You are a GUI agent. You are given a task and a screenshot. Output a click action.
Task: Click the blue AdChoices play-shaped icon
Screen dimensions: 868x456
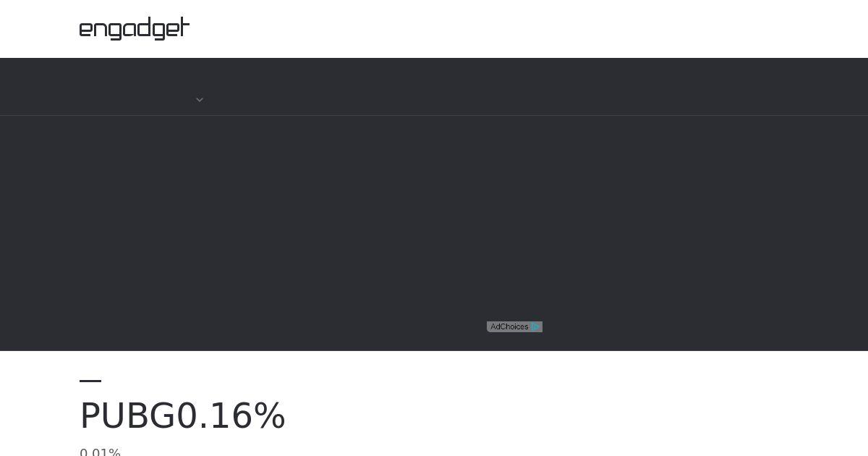[535, 327]
